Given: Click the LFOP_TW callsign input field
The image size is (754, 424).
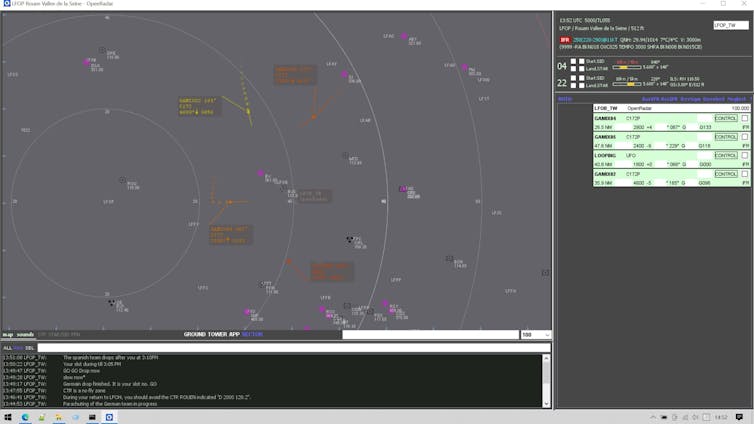Looking at the screenshot, I should click(730, 25).
